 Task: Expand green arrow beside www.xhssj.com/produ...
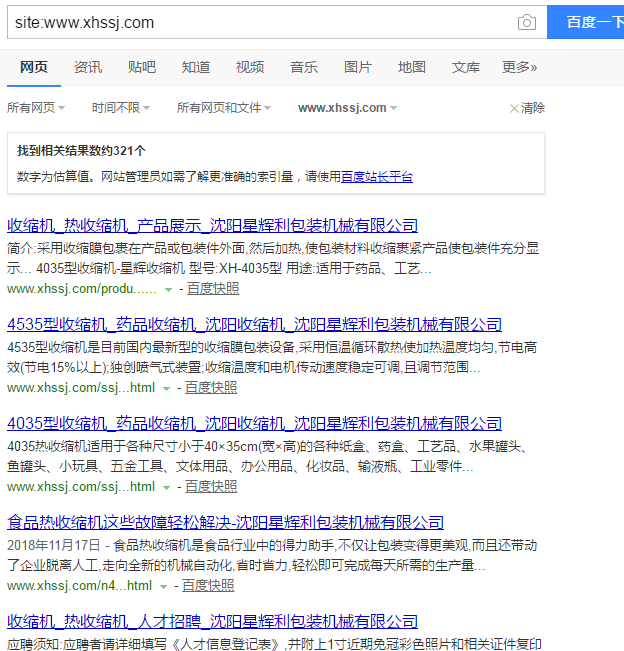(x=168, y=289)
